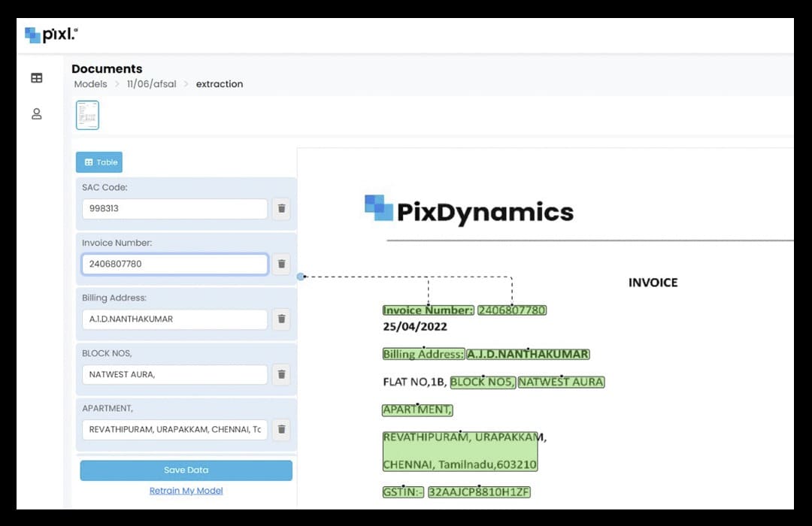
Task: Click the 'SAC Code:' field label
Action: pos(105,187)
